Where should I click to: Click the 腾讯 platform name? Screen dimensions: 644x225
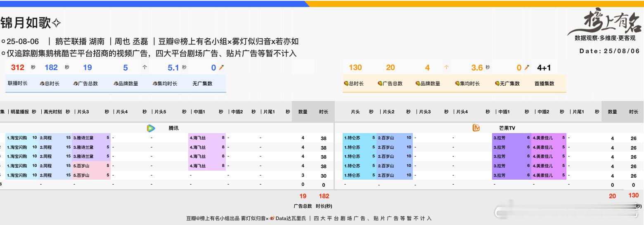pos(173,128)
